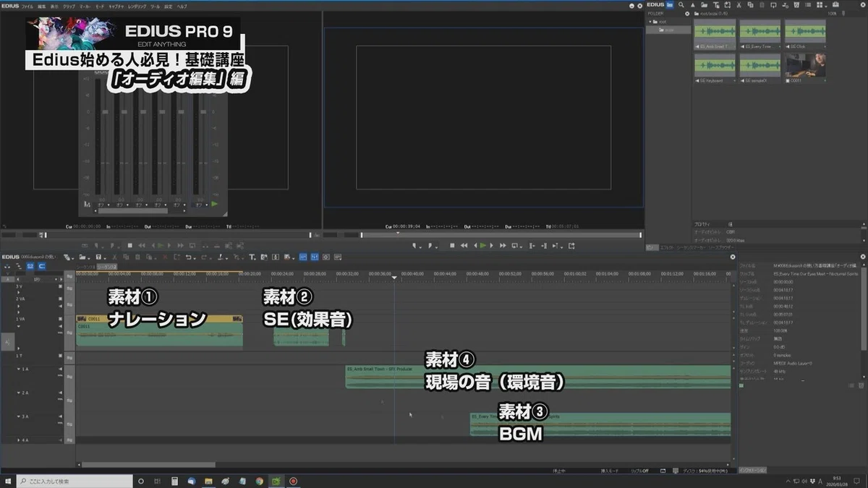This screenshot has height=488, width=868.
Task: Click the Add Title icon in bin toolbar
Action: (715, 4)
